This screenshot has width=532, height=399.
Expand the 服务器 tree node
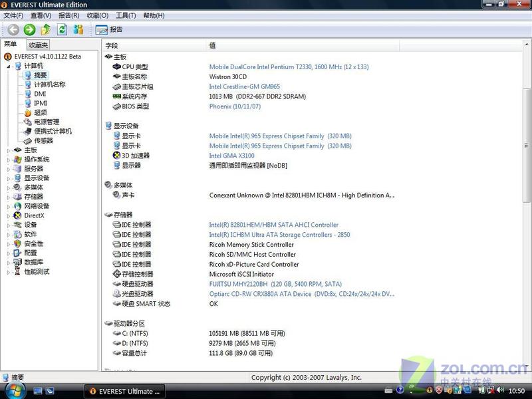(x=9, y=169)
